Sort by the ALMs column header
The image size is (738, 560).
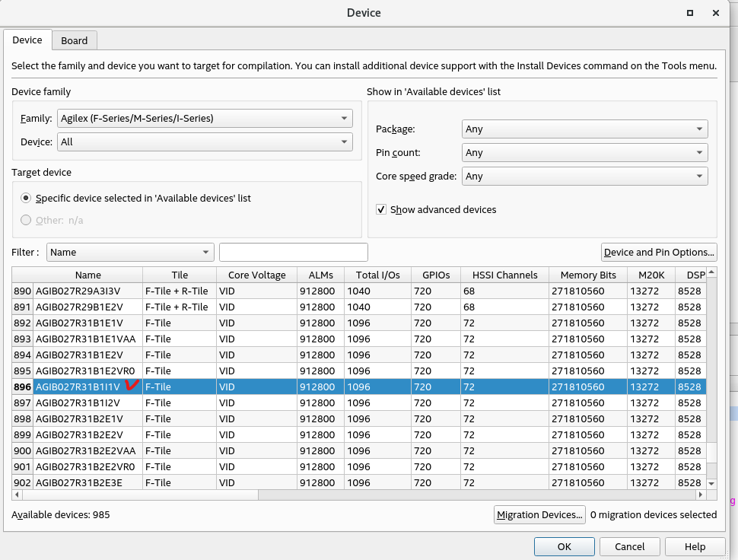(320, 275)
